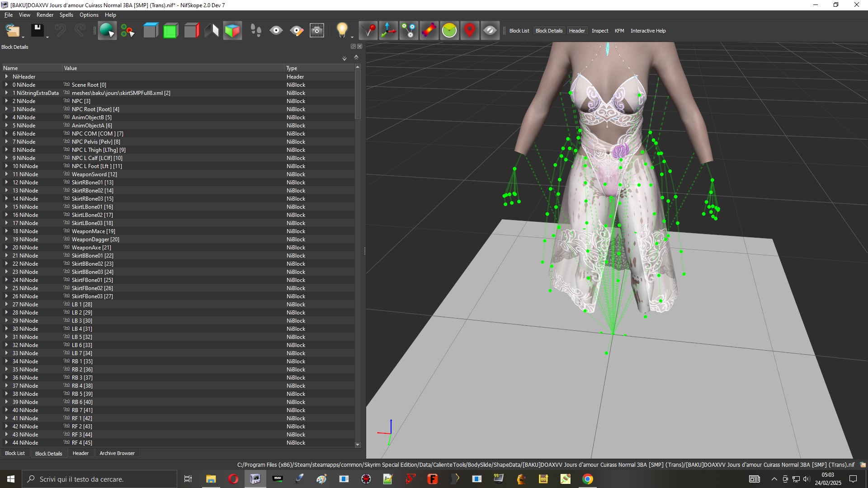
Task: Click the toolbar Block List button
Action: pyautogui.click(x=519, y=31)
